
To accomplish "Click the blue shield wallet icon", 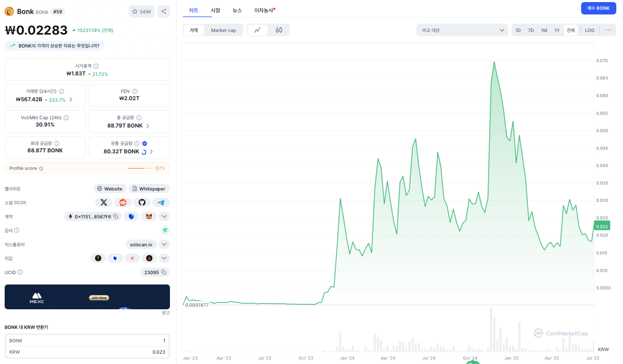I will [115, 258].
